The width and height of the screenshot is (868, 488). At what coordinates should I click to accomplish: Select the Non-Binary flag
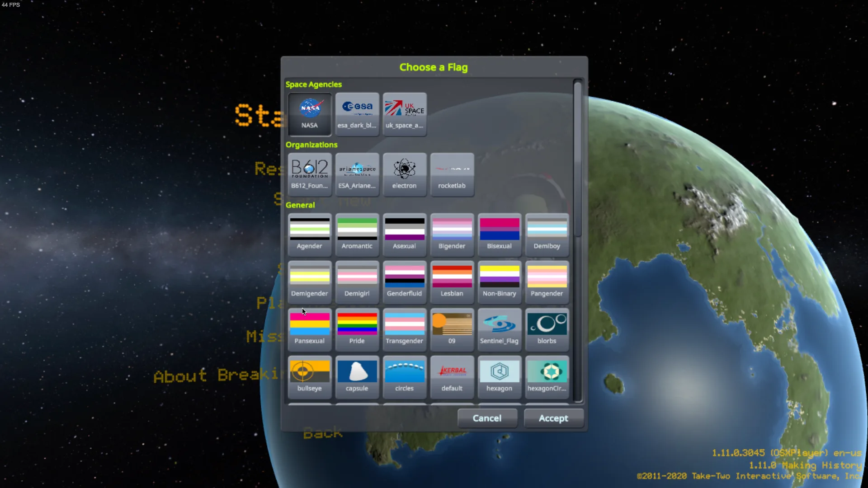click(500, 282)
